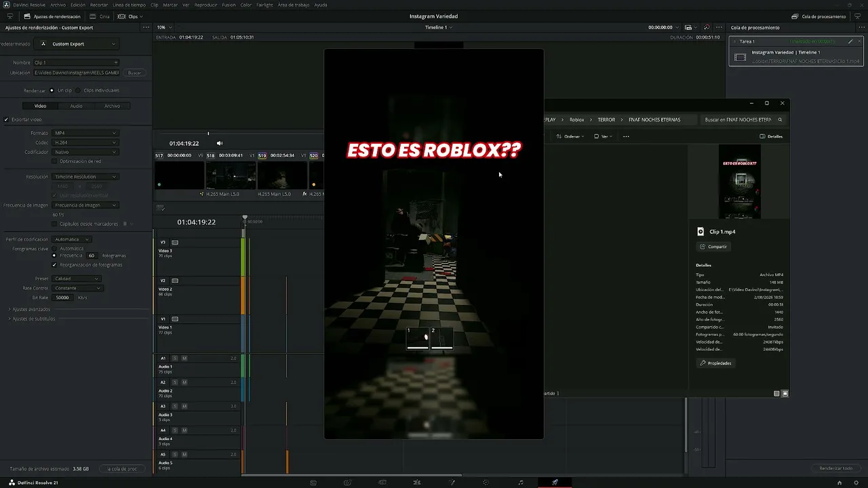Edit the Tarea 1 job pencil icon

click(x=850, y=41)
